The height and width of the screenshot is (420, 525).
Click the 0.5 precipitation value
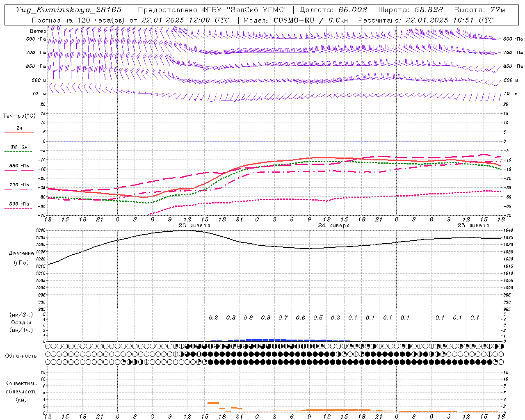tap(318, 318)
